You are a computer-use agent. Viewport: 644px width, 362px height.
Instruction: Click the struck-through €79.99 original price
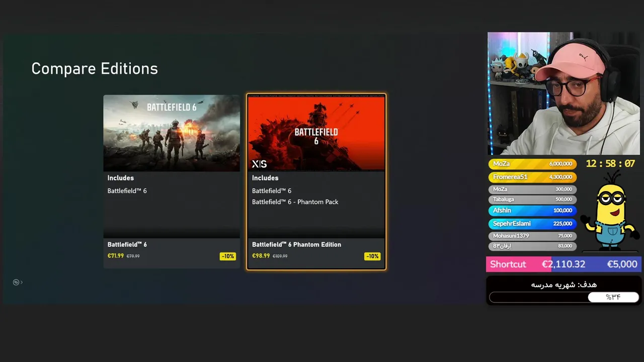133,256
